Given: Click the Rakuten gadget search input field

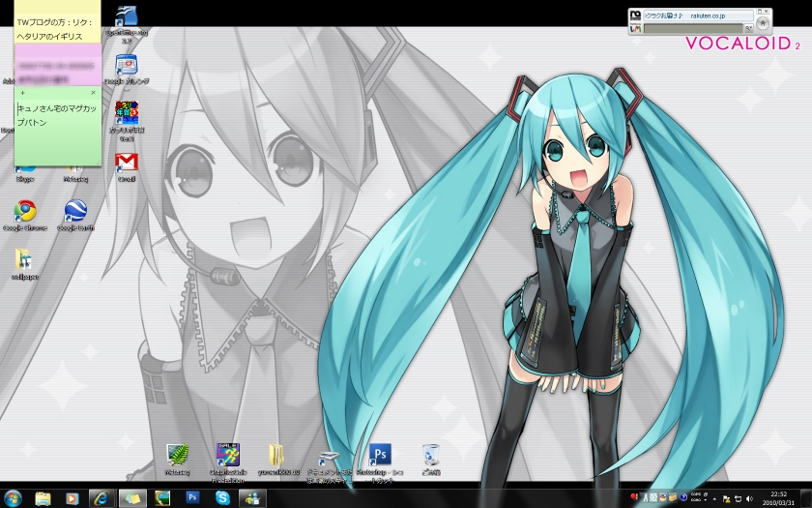Looking at the screenshot, I should coord(693,28).
